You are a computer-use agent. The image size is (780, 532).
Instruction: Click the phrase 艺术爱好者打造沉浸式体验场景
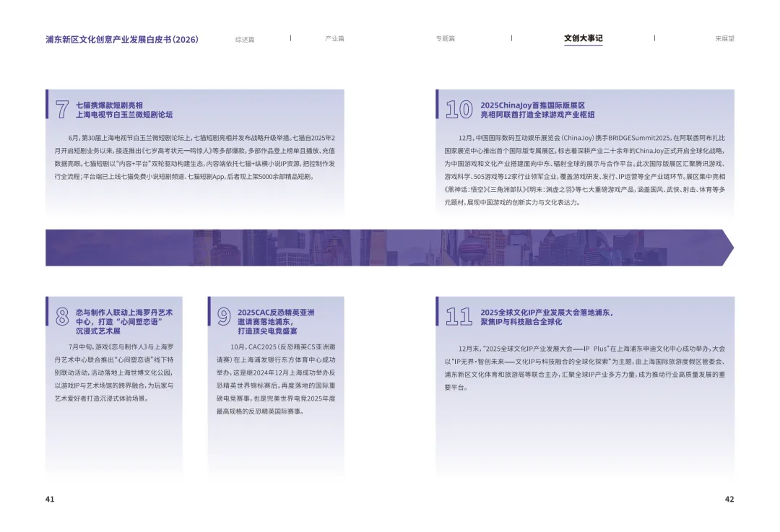pos(102,398)
